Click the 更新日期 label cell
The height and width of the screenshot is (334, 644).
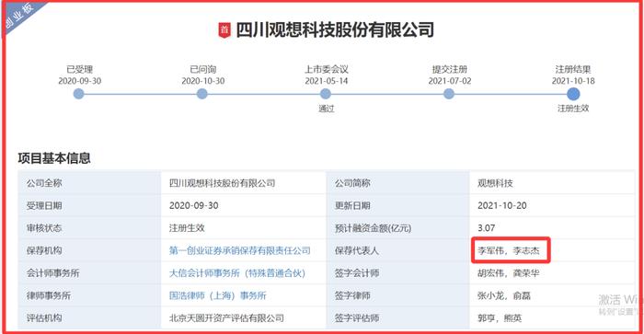397,205
